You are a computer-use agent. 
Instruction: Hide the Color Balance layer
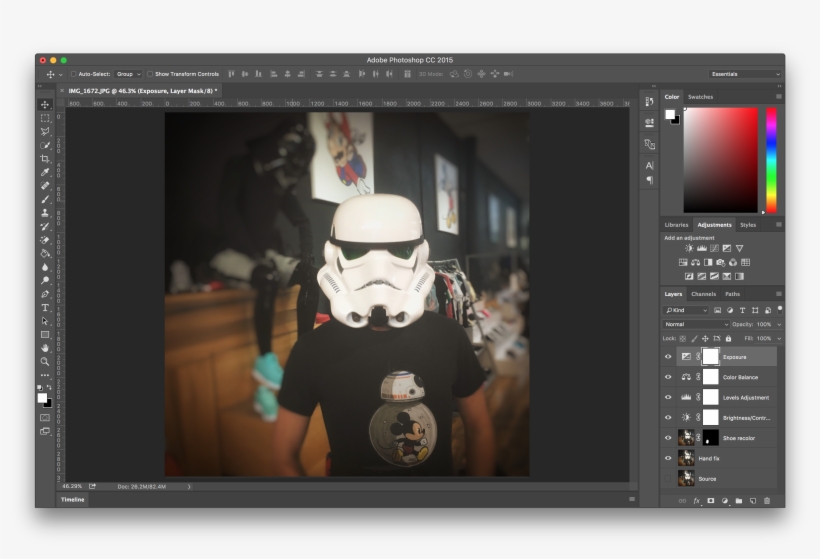668,377
